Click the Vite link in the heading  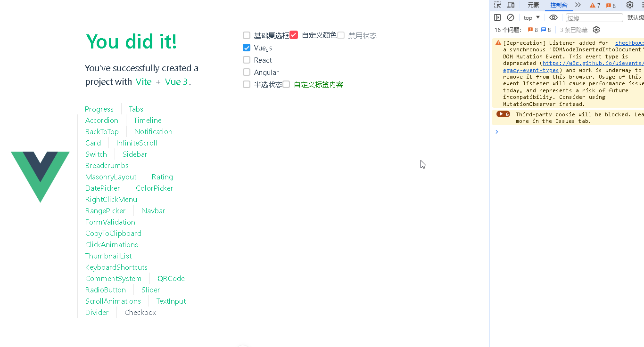[144, 81]
